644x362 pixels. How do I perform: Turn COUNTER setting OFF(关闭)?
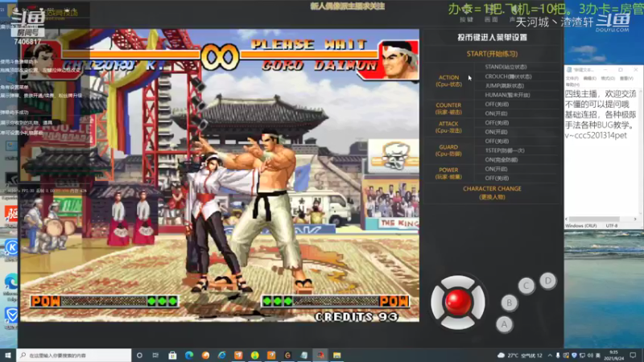497,105
